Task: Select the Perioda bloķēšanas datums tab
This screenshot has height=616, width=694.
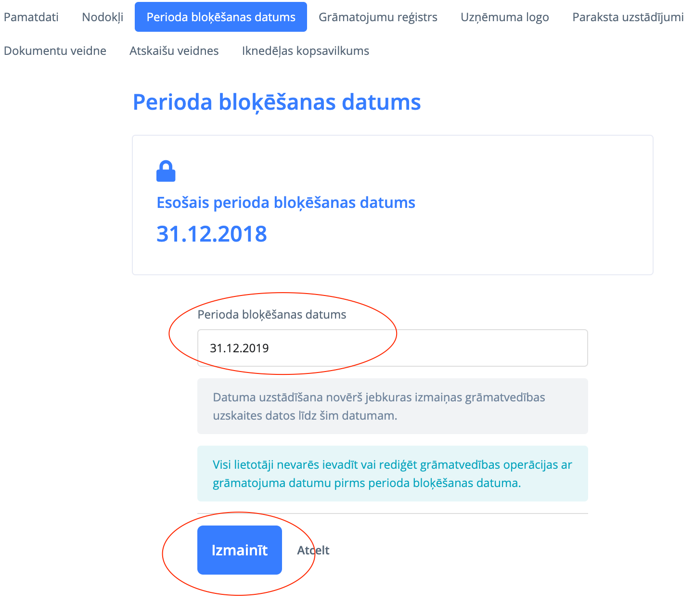Action: tap(221, 17)
